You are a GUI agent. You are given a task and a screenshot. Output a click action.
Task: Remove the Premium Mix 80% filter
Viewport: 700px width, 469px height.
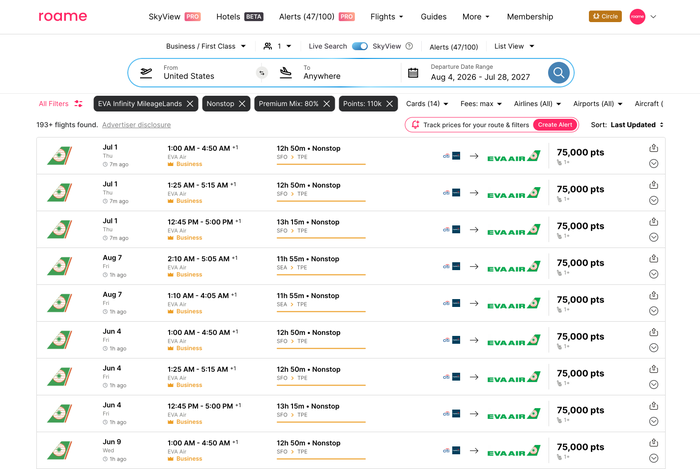coord(326,104)
